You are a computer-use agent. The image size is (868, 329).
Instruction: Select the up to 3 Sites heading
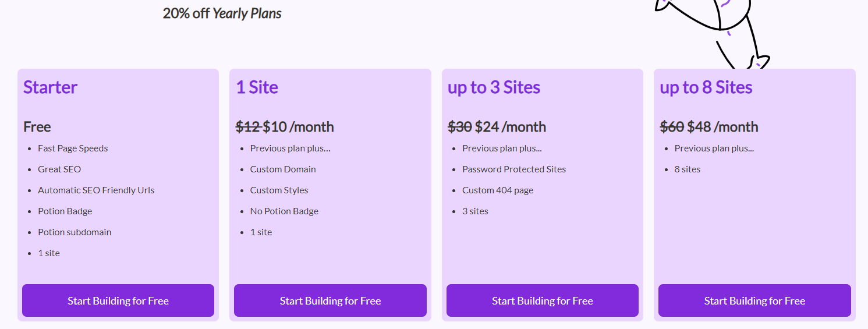tap(494, 87)
